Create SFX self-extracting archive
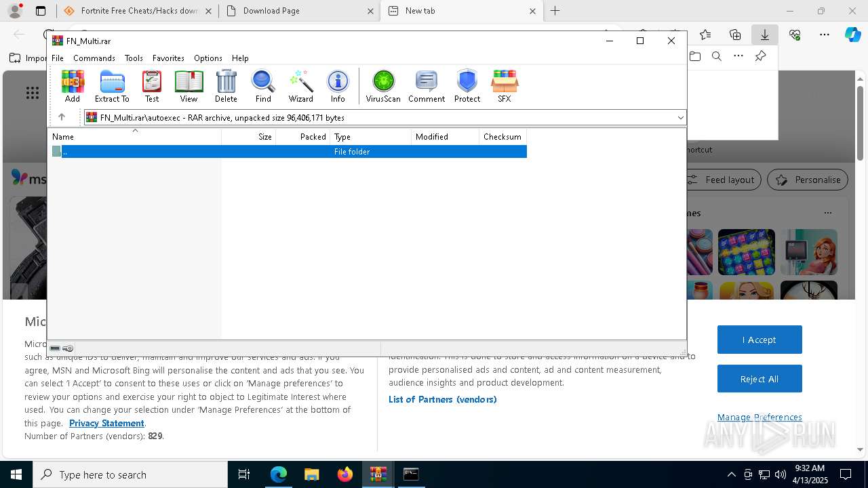868x488 pixels. [x=504, y=86]
